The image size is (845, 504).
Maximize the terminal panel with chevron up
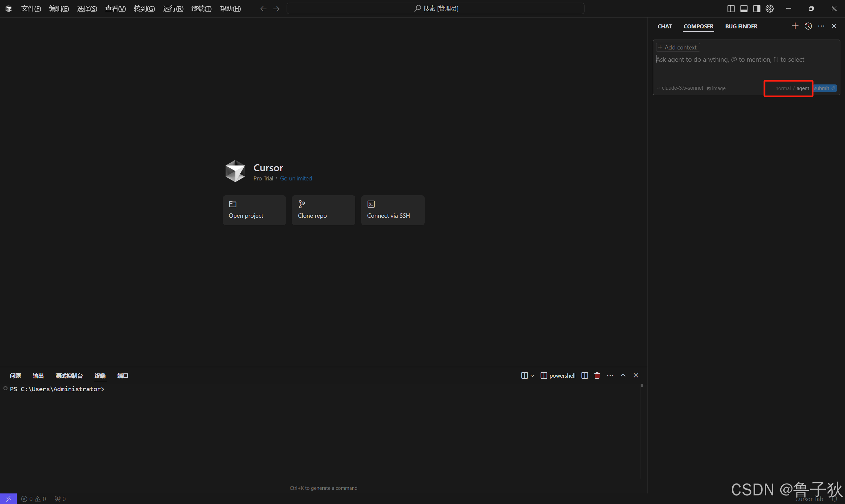[x=623, y=375]
